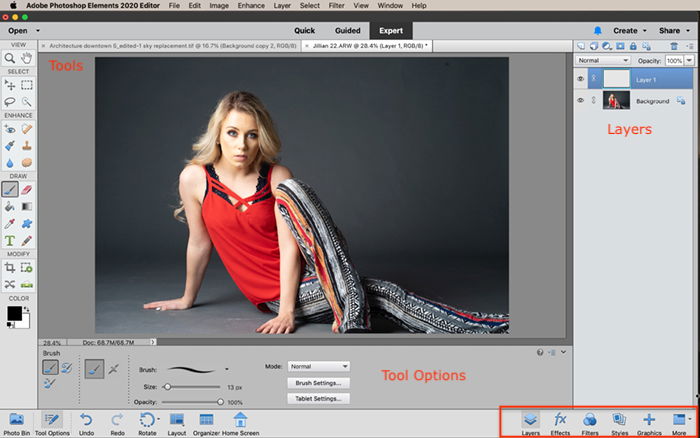
Task: Hide Layer 1 visibility eye
Action: [x=580, y=79]
